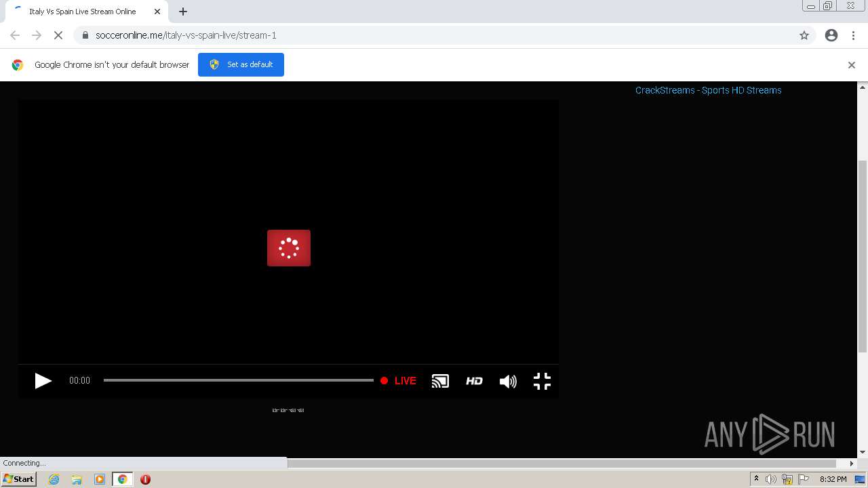Viewport: 868px width, 488px height.
Task: Show hidden system tray icons
Action: 757,479
